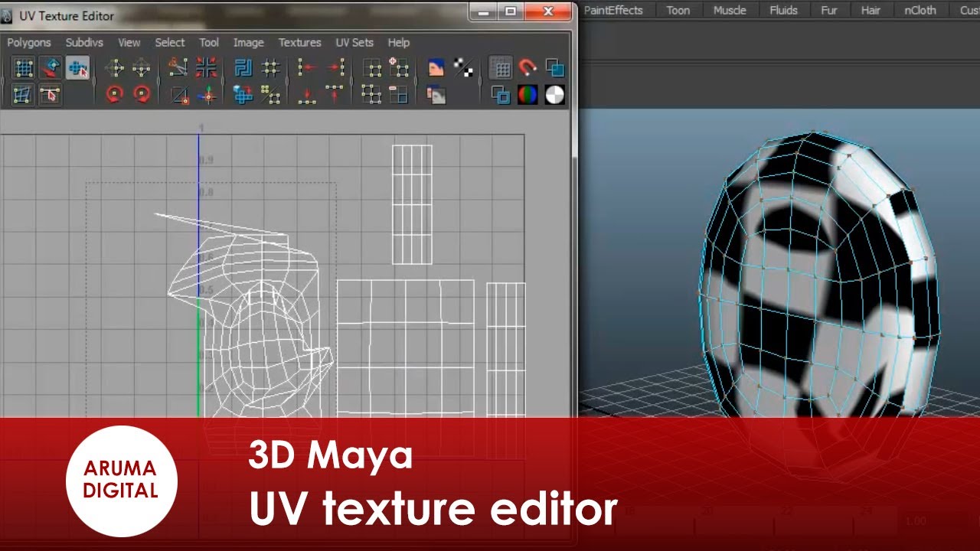Close the UV Texture Editor window
This screenshot has height=551, width=980.
pyautogui.click(x=547, y=11)
